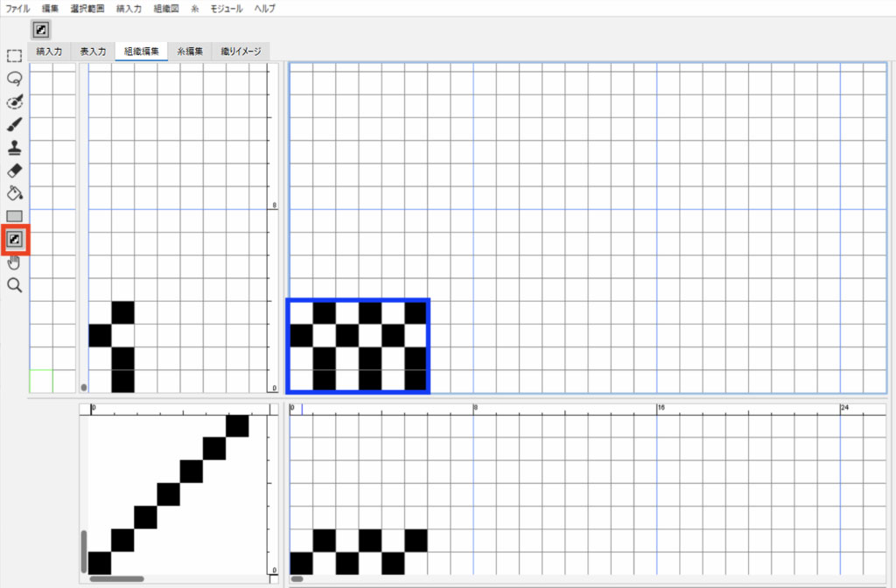Switch to the 縞入力 tab

tap(49, 52)
